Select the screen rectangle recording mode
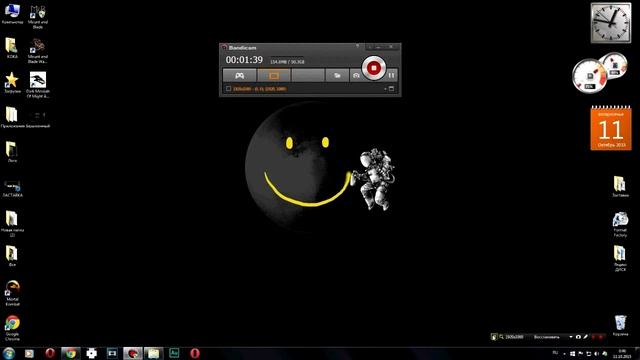This screenshot has height=360, width=640. click(274, 76)
